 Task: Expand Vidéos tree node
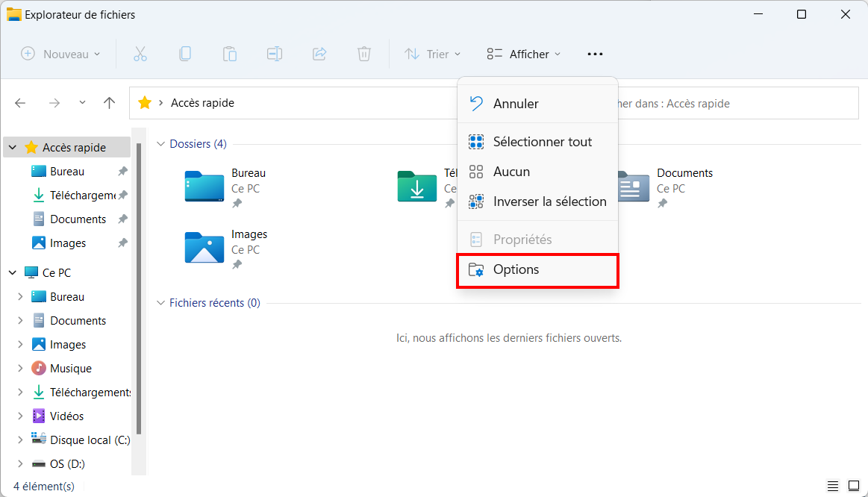coord(20,416)
